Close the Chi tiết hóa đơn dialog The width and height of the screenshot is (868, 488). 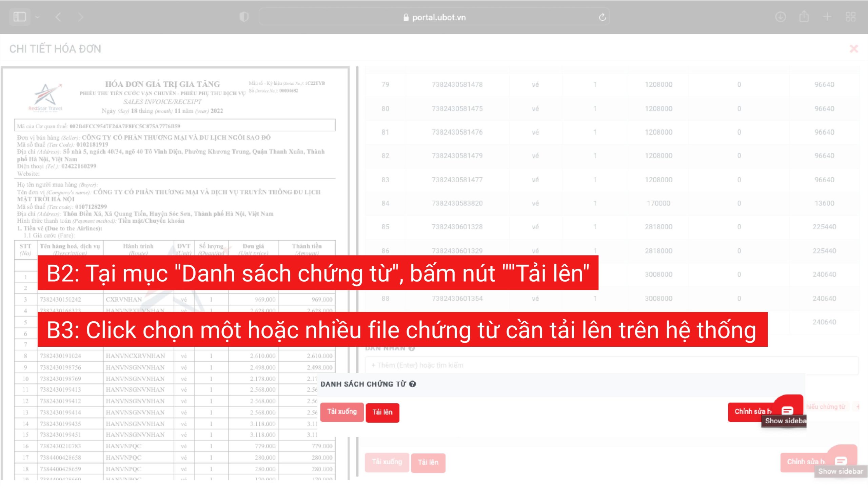[x=853, y=49]
